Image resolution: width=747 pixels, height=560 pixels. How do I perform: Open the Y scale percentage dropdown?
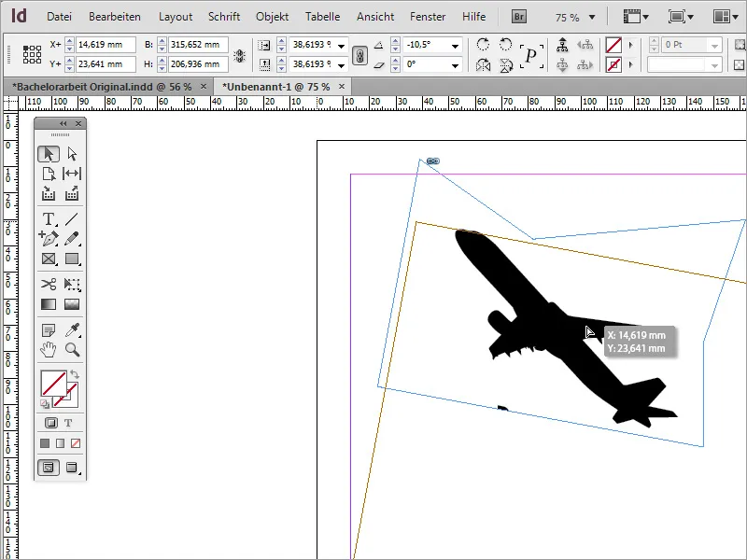[342, 65]
